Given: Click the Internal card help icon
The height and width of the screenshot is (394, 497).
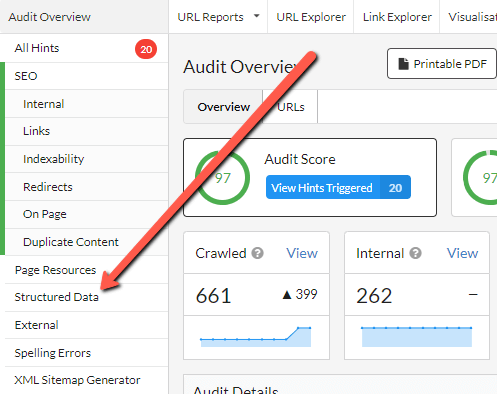Looking at the screenshot, I should tap(415, 253).
